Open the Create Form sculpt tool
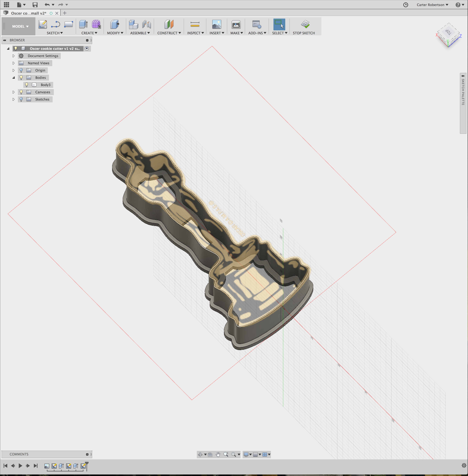Viewport: 468px width, 476px height. point(96,24)
